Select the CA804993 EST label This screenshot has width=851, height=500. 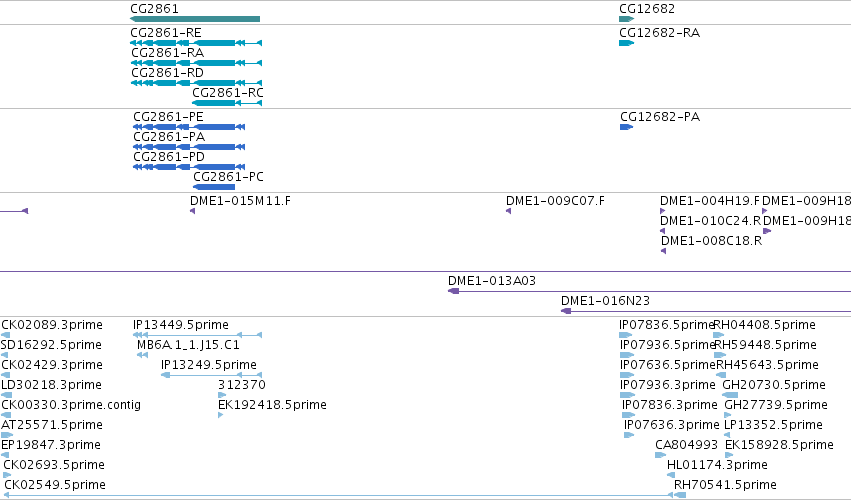tap(687, 445)
